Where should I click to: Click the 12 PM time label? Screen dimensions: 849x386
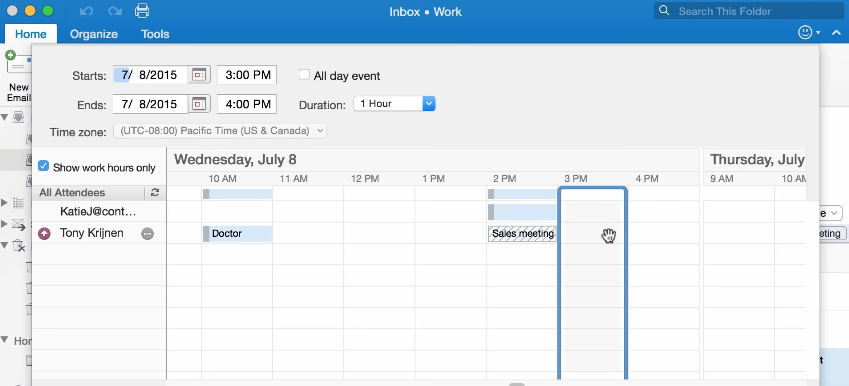(364, 179)
